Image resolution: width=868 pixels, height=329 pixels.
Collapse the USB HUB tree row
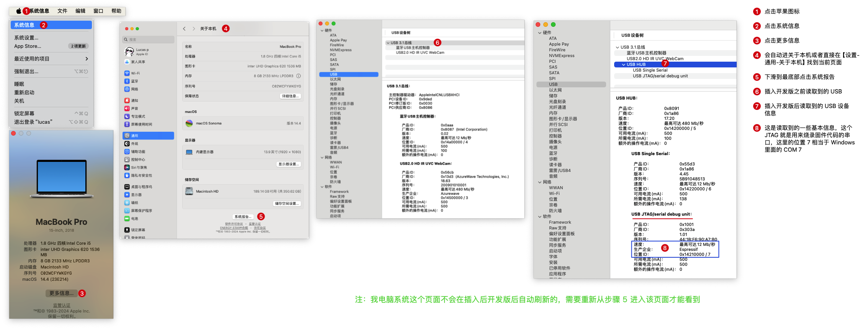click(624, 65)
